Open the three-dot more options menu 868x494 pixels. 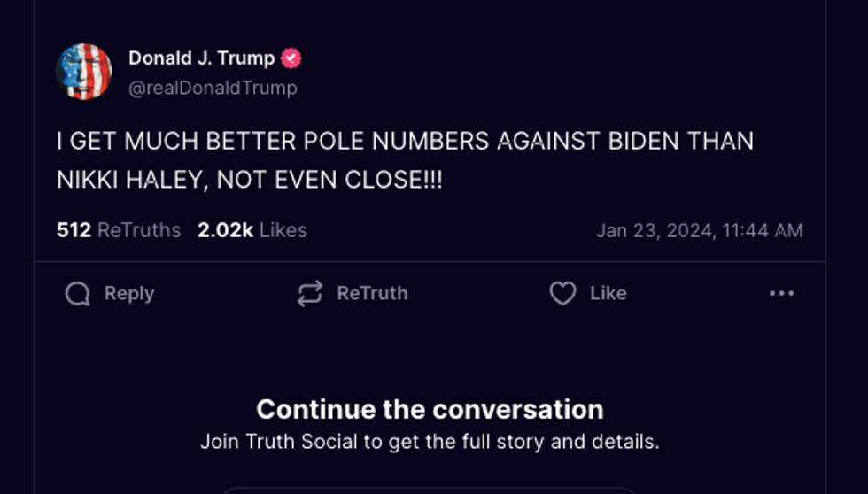(781, 293)
